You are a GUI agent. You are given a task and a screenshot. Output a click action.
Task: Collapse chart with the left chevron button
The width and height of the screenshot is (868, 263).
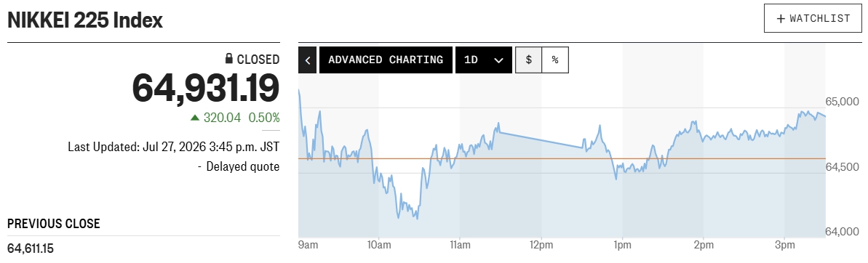pyautogui.click(x=307, y=60)
